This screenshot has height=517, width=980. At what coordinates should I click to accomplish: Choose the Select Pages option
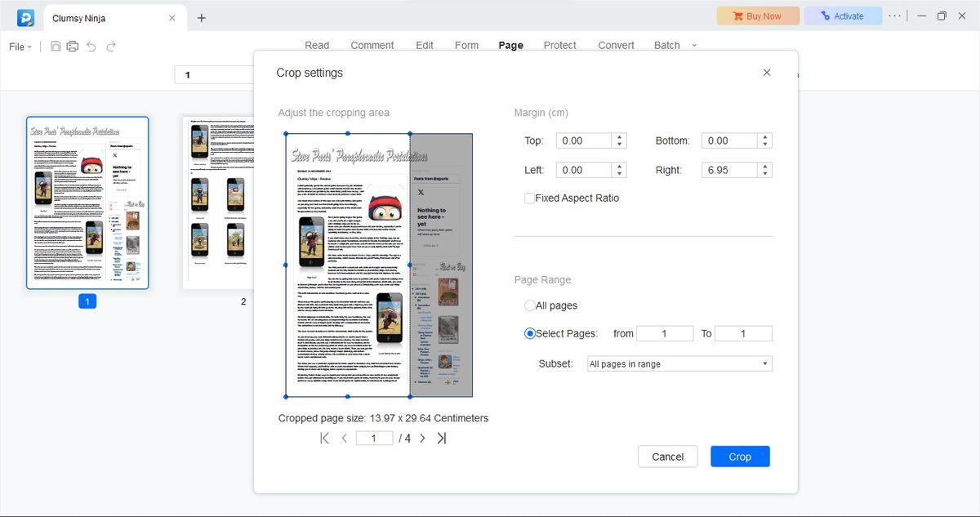click(531, 333)
